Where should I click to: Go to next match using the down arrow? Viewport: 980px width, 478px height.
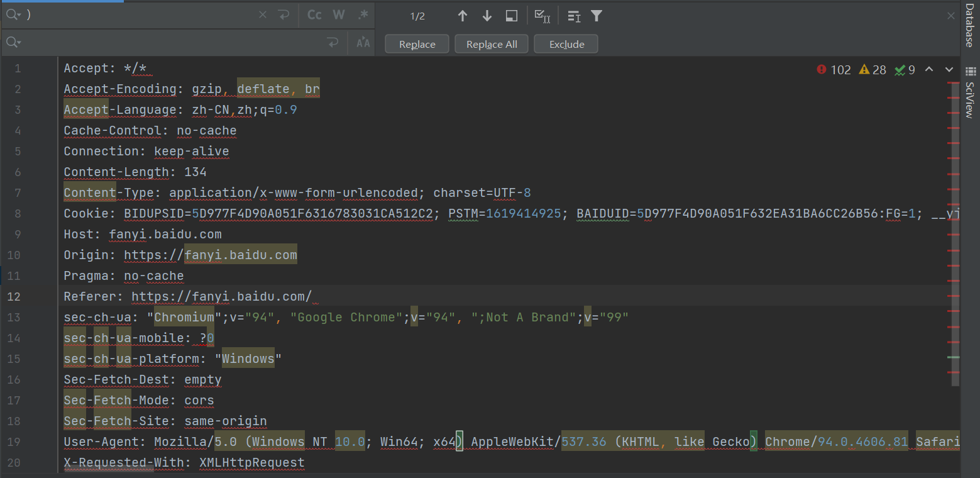click(487, 16)
